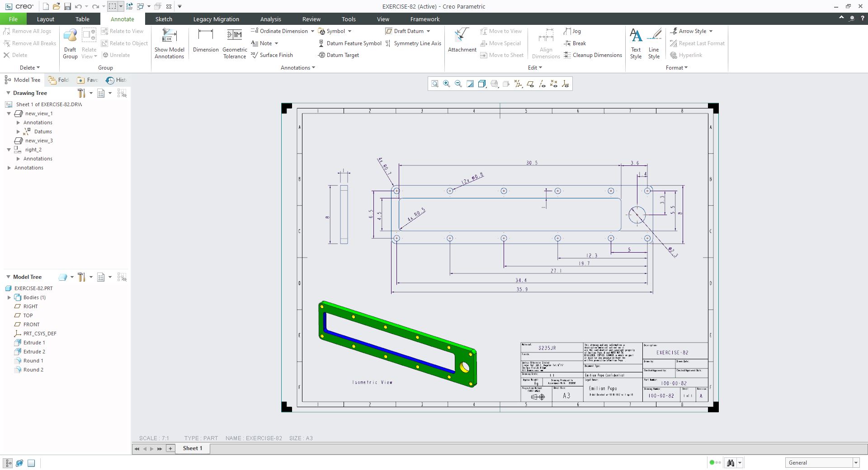
Task: Click the Attachment tool
Action: click(x=462, y=41)
